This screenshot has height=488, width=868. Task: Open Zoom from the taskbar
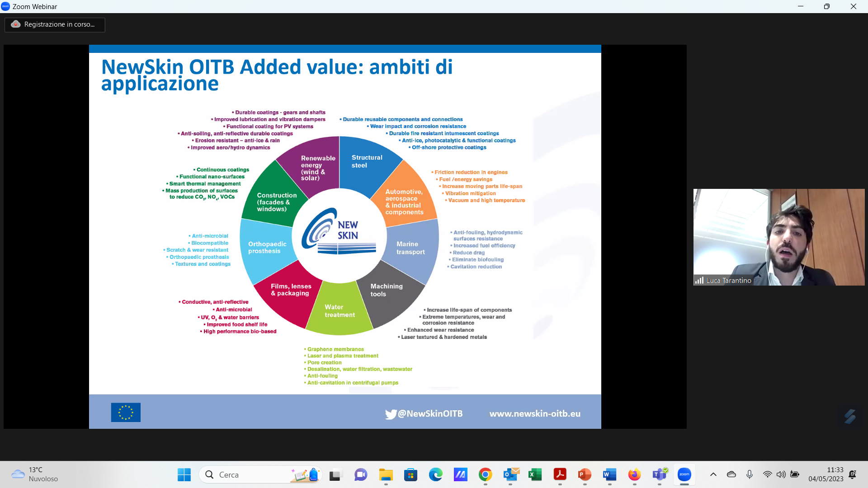[x=684, y=474]
